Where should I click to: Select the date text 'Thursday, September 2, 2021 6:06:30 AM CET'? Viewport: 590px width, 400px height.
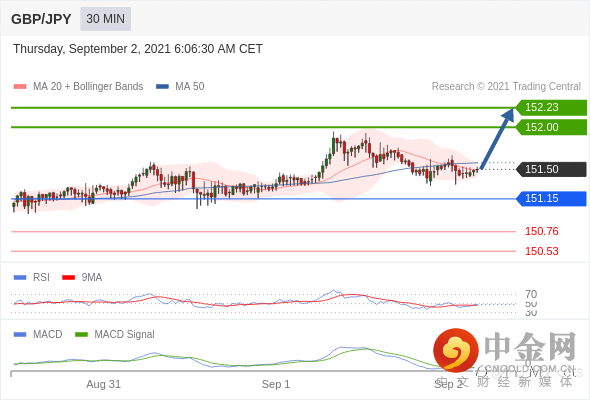(x=138, y=49)
